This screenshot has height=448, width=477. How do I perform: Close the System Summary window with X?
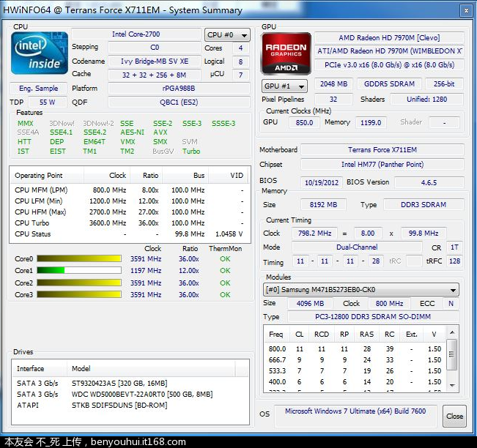click(466, 10)
